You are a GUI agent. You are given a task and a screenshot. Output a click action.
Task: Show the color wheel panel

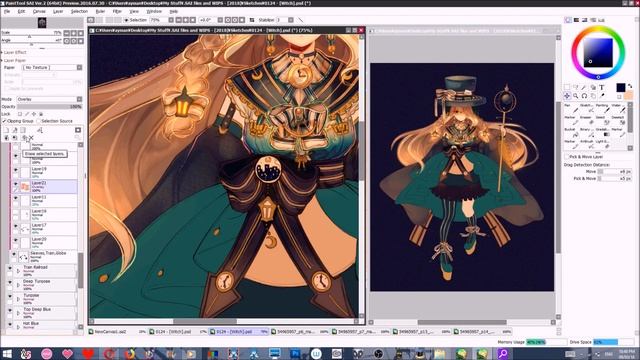pos(568,20)
